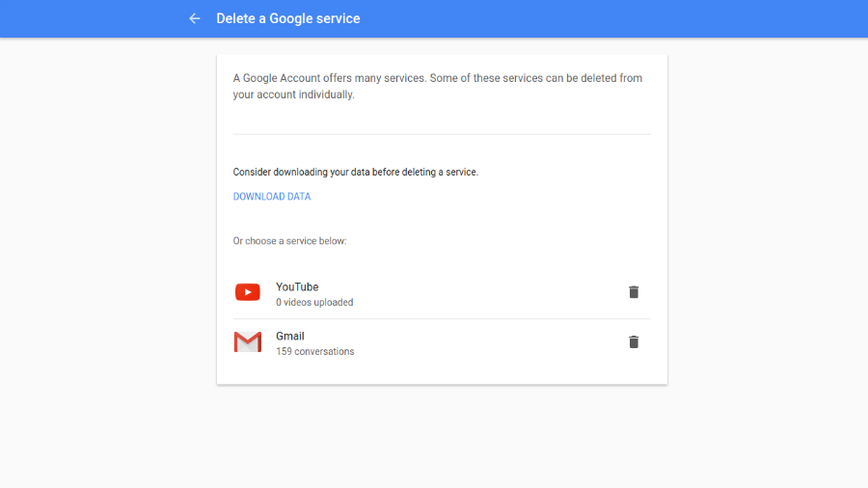Click the 'Or choose a service below' label
Image resolution: width=868 pixels, height=488 pixels.
click(x=290, y=241)
